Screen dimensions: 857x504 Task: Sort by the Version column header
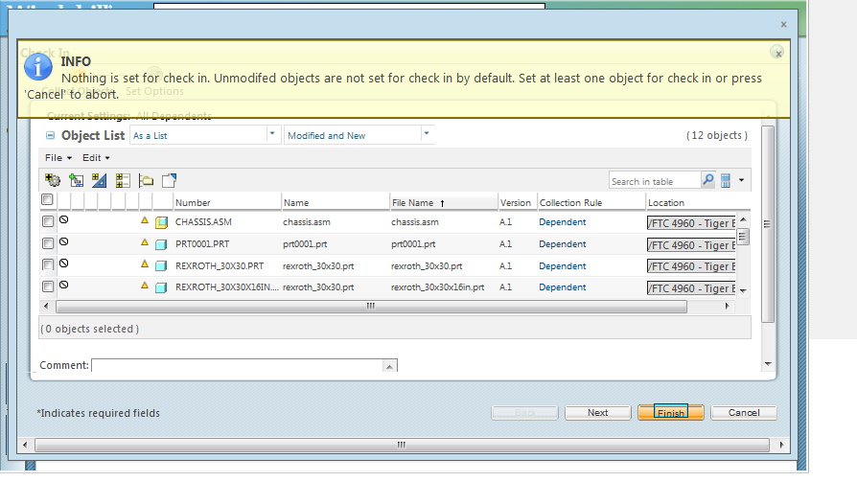click(516, 202)
